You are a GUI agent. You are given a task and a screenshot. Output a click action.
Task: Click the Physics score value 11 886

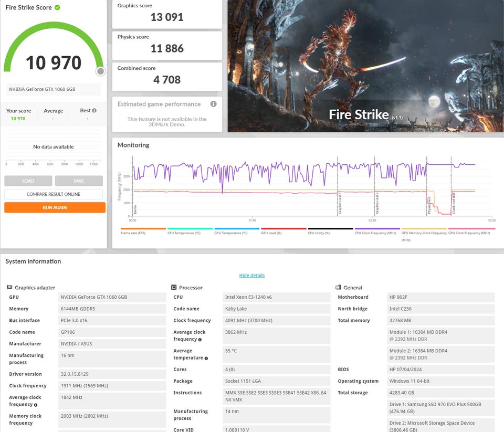tap(167, 48)
